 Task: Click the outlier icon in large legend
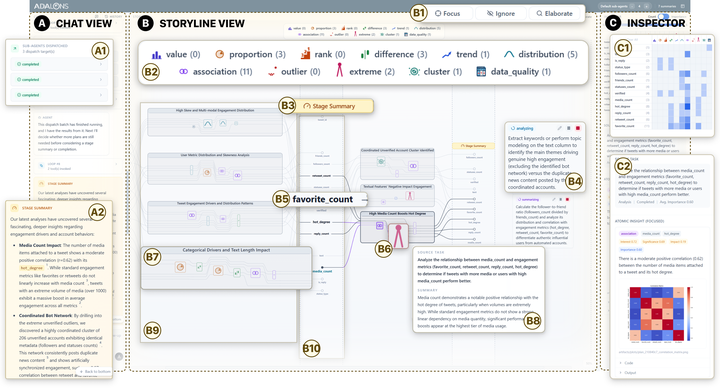coord(272,72)
